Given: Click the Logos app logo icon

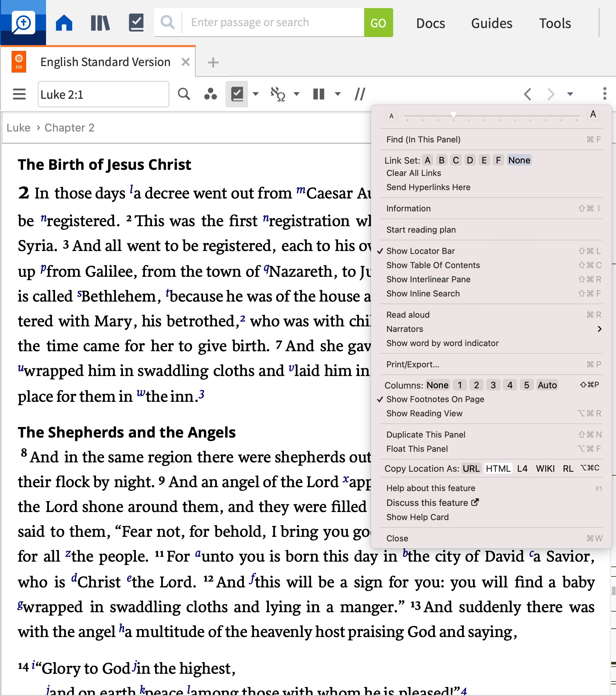Looking at the screenshot, I should tap(23, 23).
